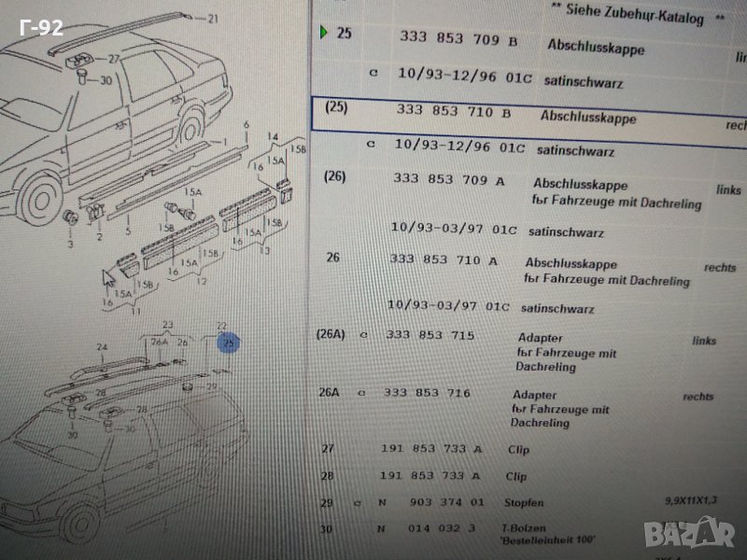
Task: Click callout number 6 in the diagram
Action: 247,124
